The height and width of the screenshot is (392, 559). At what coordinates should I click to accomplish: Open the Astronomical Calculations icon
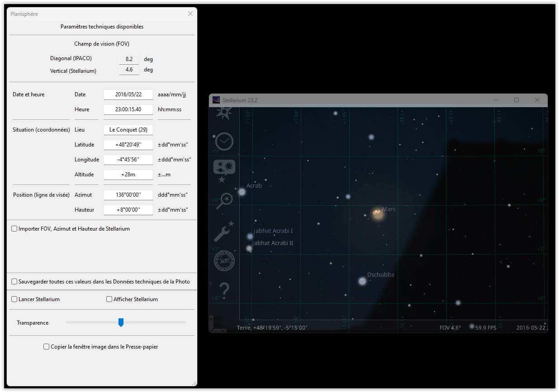224,261
